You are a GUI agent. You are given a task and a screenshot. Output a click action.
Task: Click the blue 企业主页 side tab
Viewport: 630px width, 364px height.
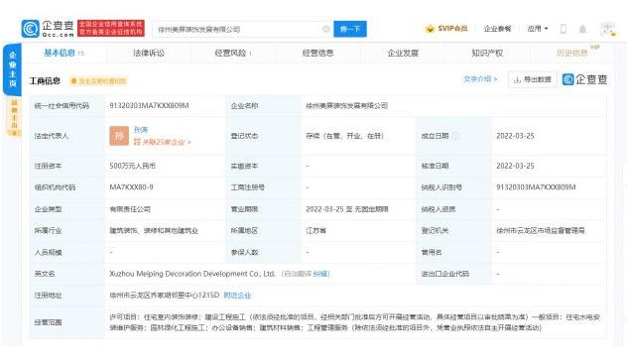coord(13,69)
